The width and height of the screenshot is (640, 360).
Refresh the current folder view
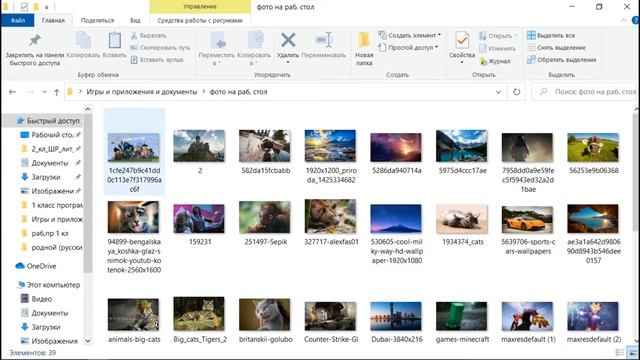[516, 92]
